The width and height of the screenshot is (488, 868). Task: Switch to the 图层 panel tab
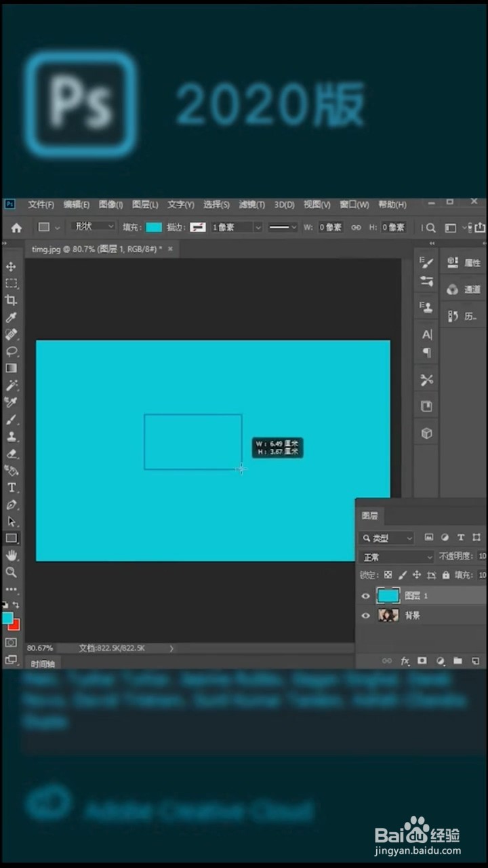coord(369,516)
